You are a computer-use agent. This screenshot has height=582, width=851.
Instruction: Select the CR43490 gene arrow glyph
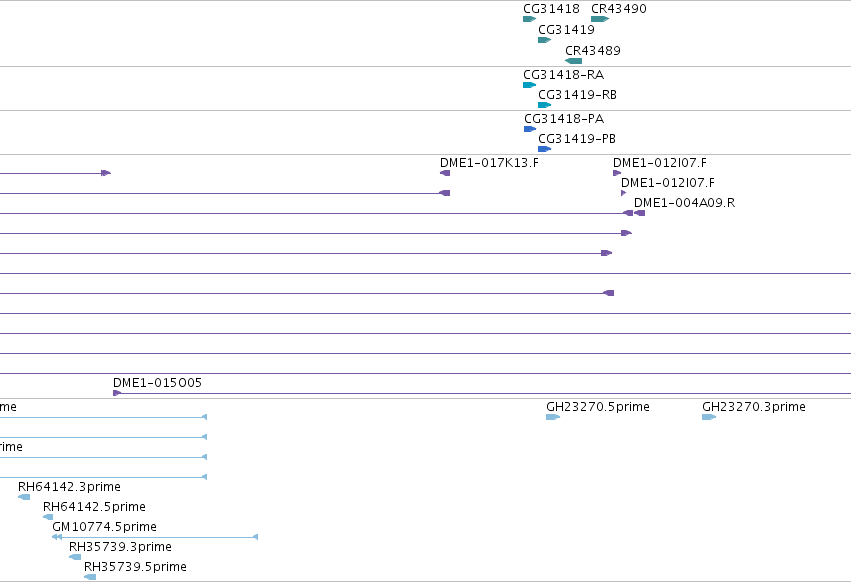(x=600, y=19)
